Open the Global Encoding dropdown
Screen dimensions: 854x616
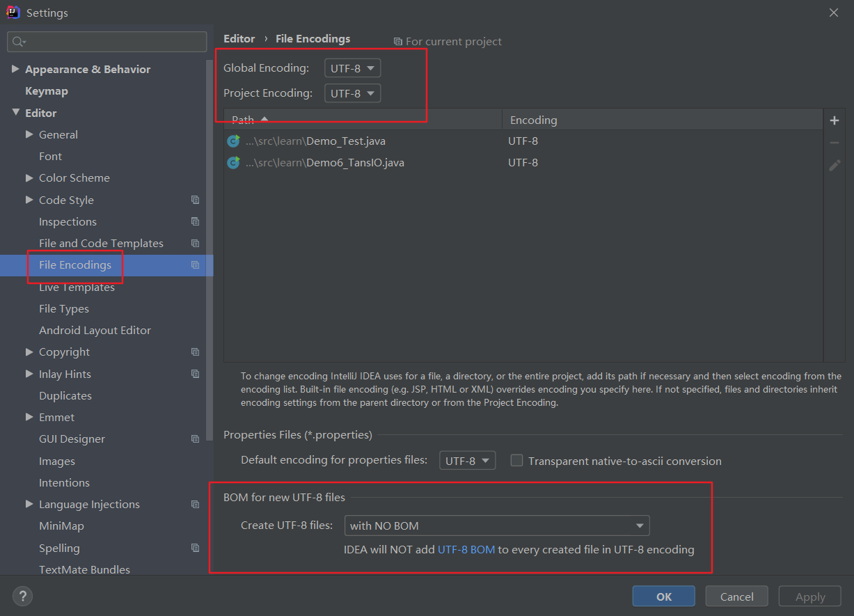[352, 68]
